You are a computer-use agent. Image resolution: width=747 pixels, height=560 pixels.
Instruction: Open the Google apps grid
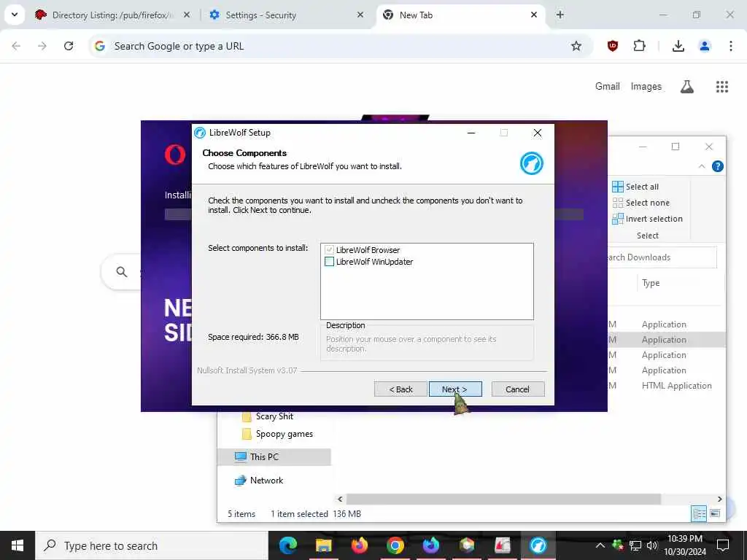point(721,87)
